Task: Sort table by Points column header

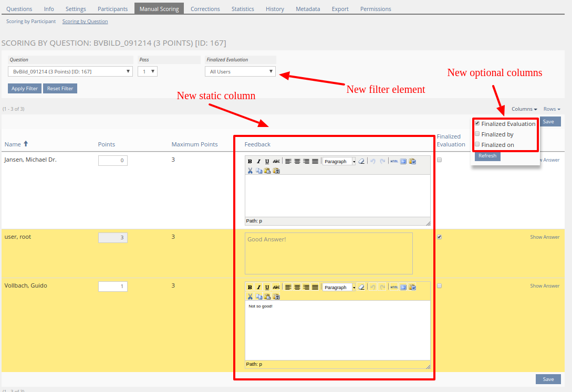Action: (107, 144)
